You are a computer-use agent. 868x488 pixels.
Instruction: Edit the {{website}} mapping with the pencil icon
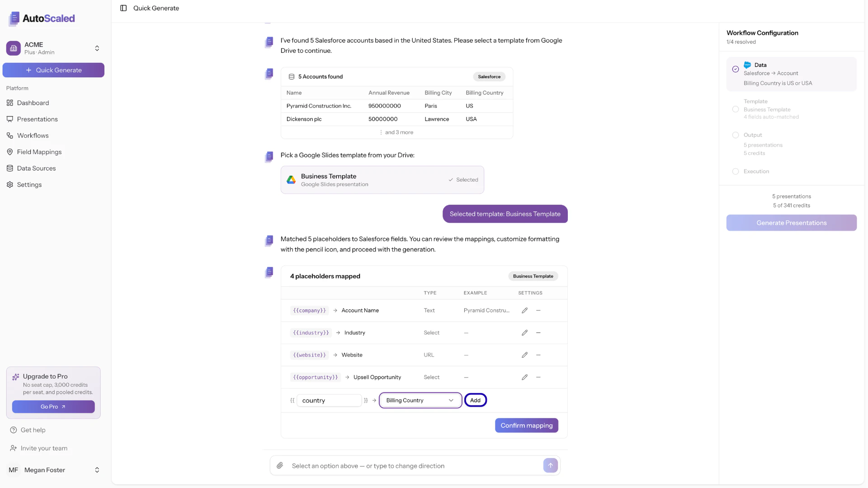[x=524, y=355]
